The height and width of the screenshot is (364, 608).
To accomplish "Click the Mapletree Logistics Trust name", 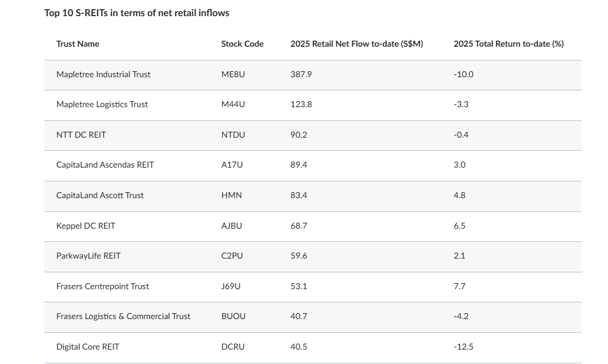I will (102, 104).
